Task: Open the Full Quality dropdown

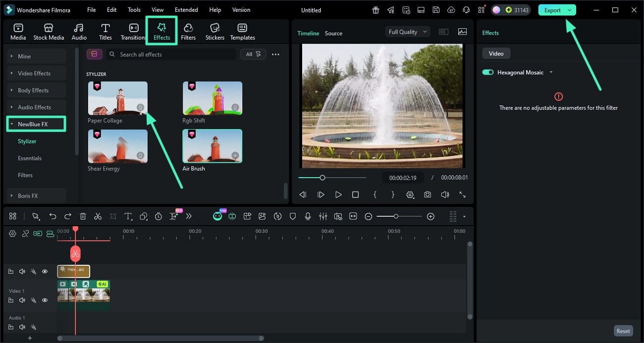Action: tap(407, 32)
